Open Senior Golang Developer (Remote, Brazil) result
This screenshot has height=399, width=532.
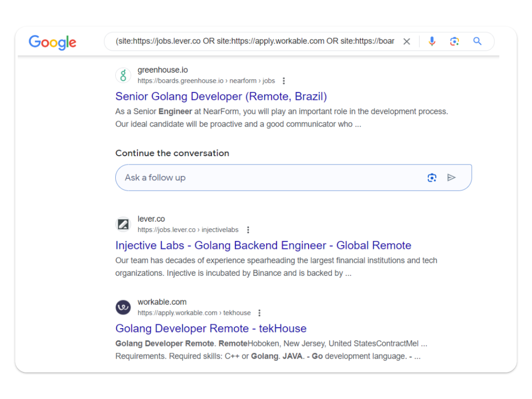(x=221, y=96)
